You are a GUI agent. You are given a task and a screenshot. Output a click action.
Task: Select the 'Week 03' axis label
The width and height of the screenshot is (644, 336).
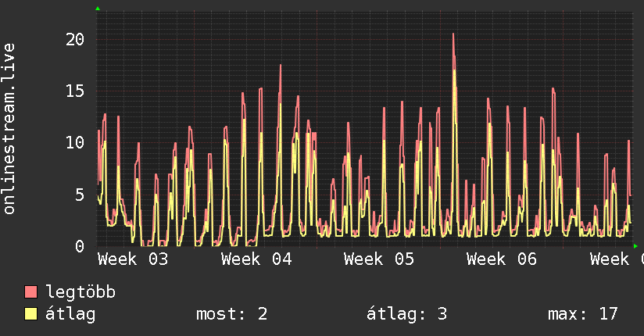133,259
